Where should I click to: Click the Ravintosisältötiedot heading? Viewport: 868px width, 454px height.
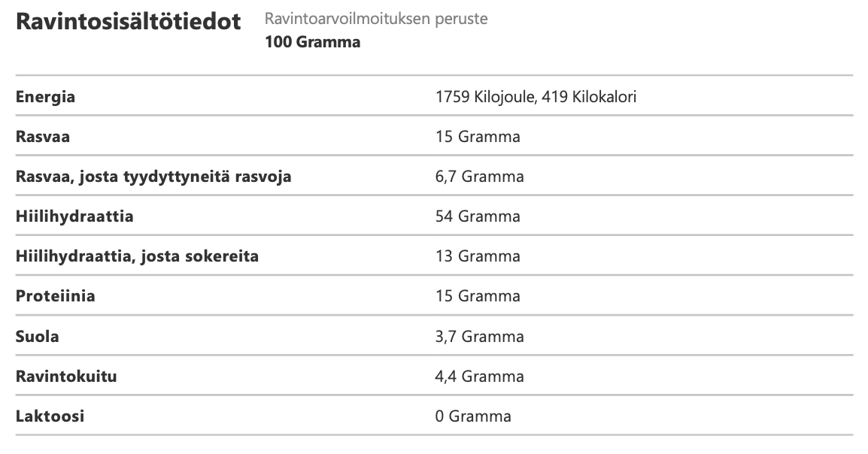tap(128, 22)
